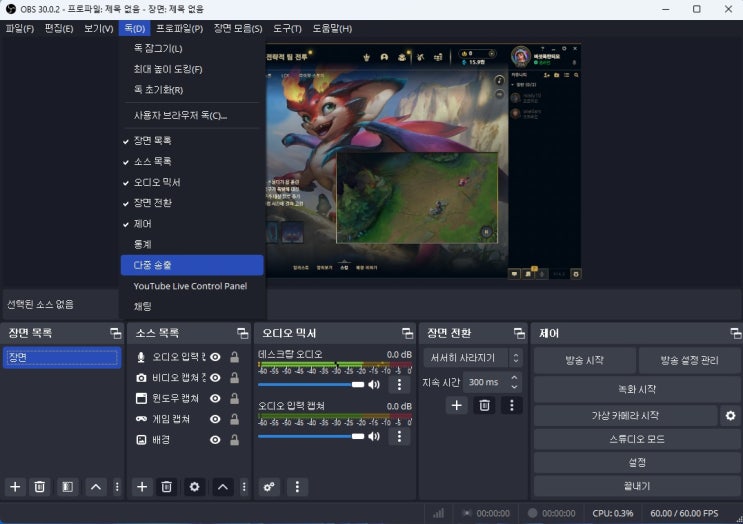Click the 끝내기 button
The image size is (743, 524).
[637, 486]
